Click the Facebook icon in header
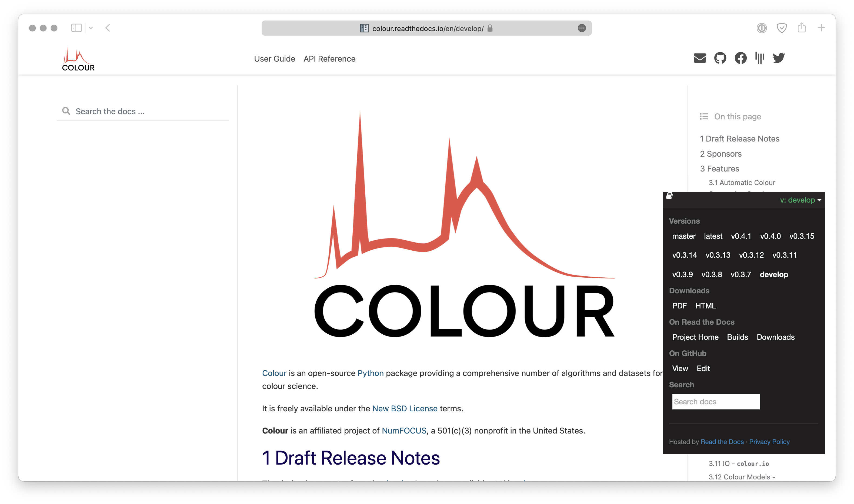Image resolution: width=854 pixels, height=504 pixels. (x=740, y=58)
